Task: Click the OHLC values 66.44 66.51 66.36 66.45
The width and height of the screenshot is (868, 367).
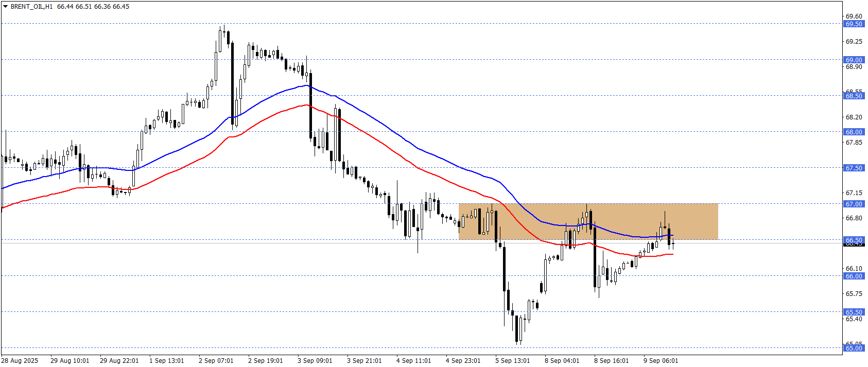Action: pyautogui.click(x=93, y=7)
